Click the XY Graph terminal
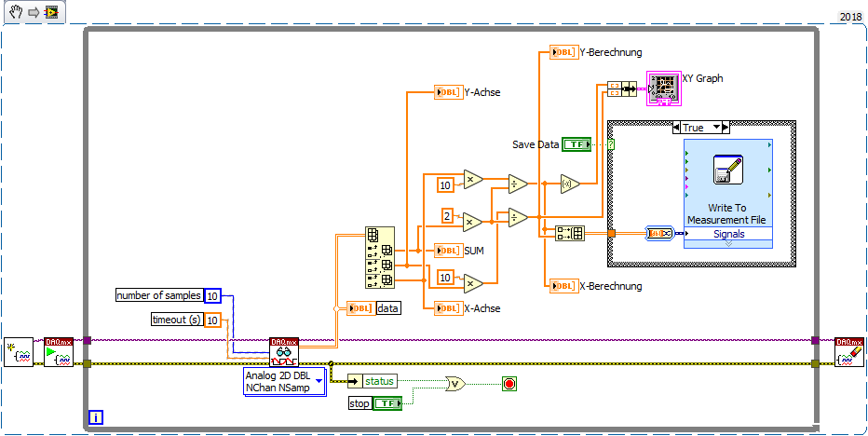This screenshot has width=868, height=436. tap(663, 89)
